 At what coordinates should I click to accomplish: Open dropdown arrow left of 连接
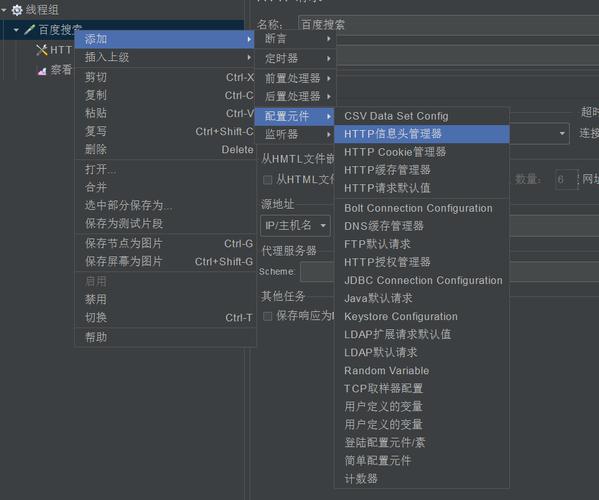pyautogui.click(x=562, y=133)
